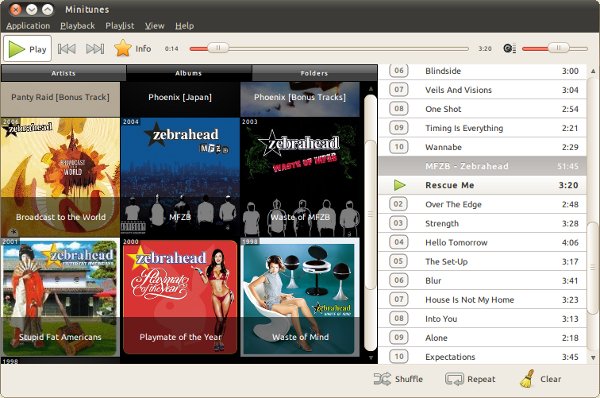Select the track Timing Is Everything

[482, 128]
